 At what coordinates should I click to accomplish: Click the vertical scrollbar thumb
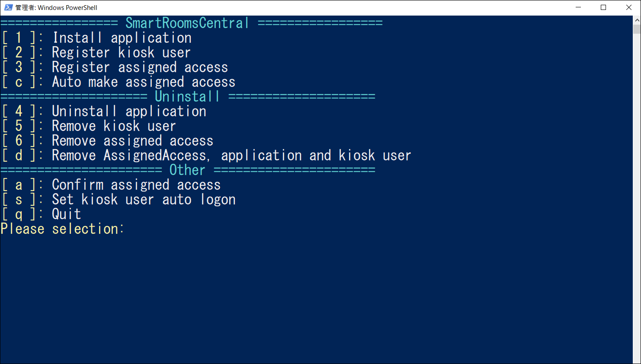point(637,29)
